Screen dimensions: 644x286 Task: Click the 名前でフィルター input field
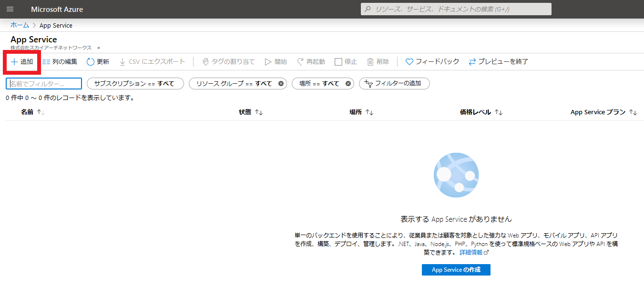point(44,84)
